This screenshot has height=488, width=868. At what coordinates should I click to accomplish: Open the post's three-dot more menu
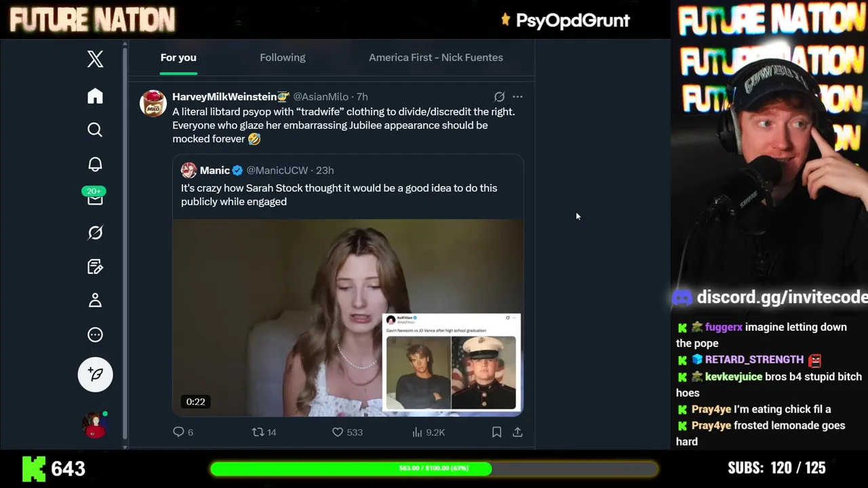517,97
